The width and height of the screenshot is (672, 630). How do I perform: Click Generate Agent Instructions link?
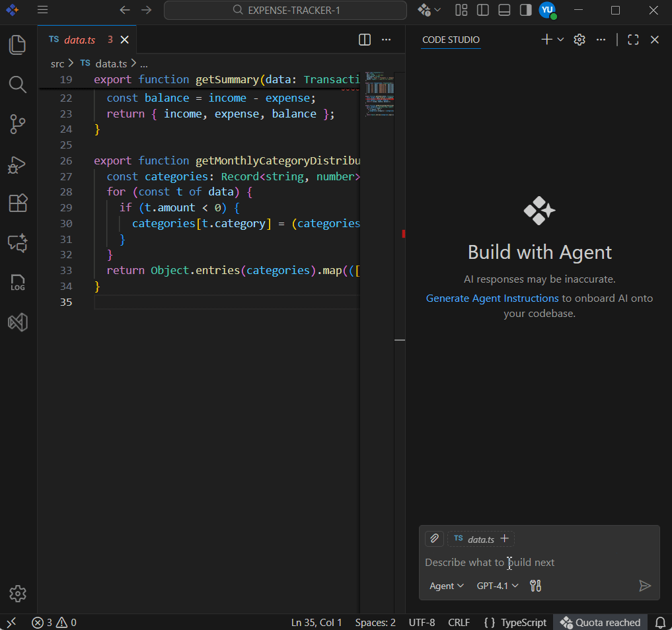pyautogui.click(x=492, y=298)
